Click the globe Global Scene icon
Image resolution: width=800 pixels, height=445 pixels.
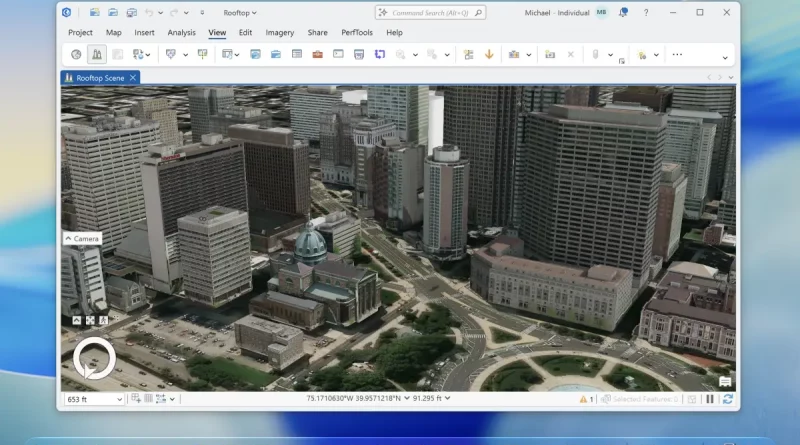pos(76,55)
